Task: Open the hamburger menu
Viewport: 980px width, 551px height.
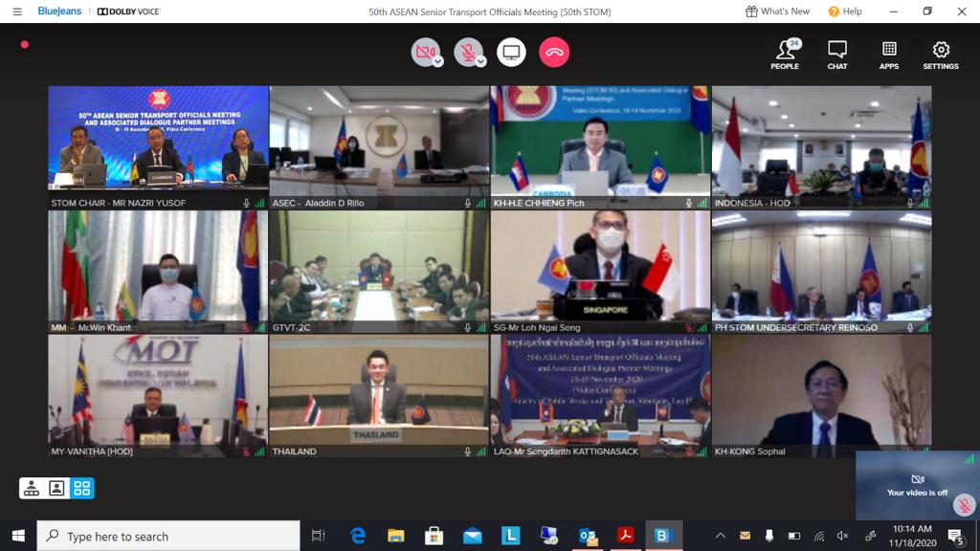Action: (x=16, y=11)
